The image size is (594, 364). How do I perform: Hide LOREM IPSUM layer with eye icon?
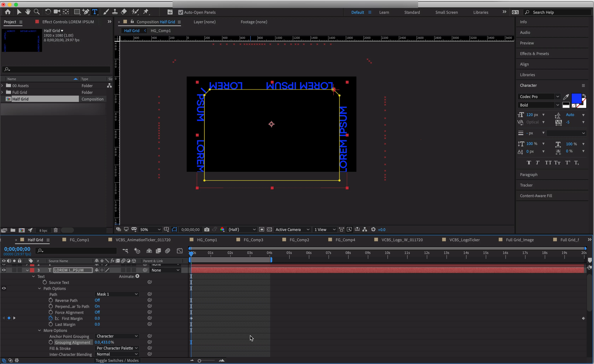(4, 270)
